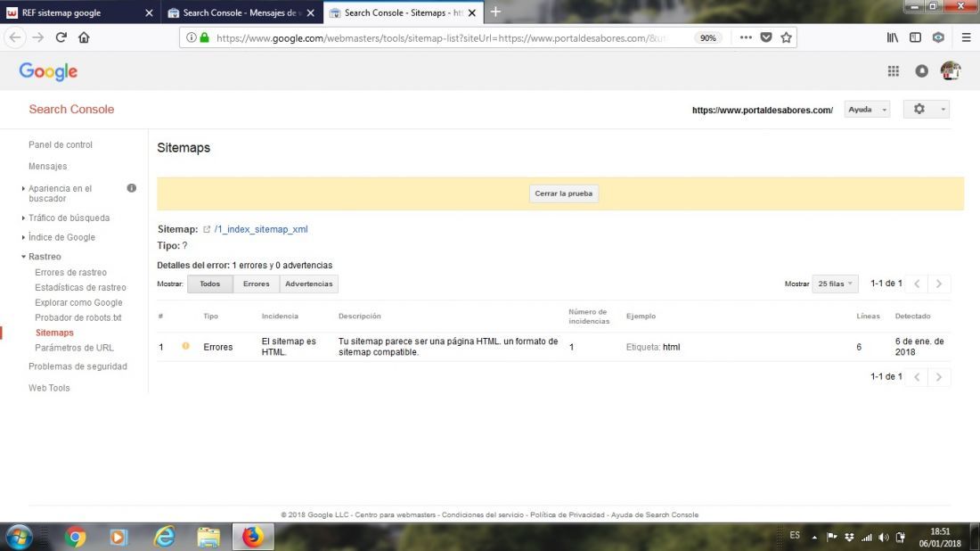The height and width of the screenshot is (551, 980).
Task: Click the 90% zoom indicator
Action: (x=707, y=37)
